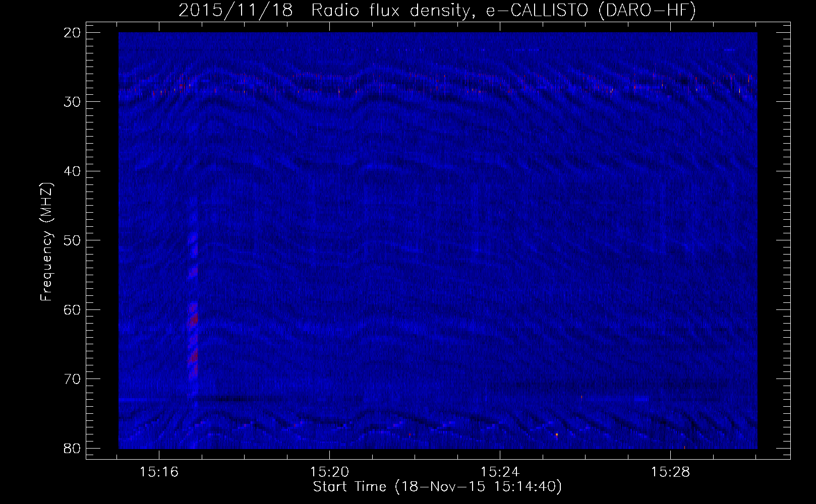
Task: Click the 'Start Time (18-Nov-15 15:14:40)' axis label
Action: [437, 487]
